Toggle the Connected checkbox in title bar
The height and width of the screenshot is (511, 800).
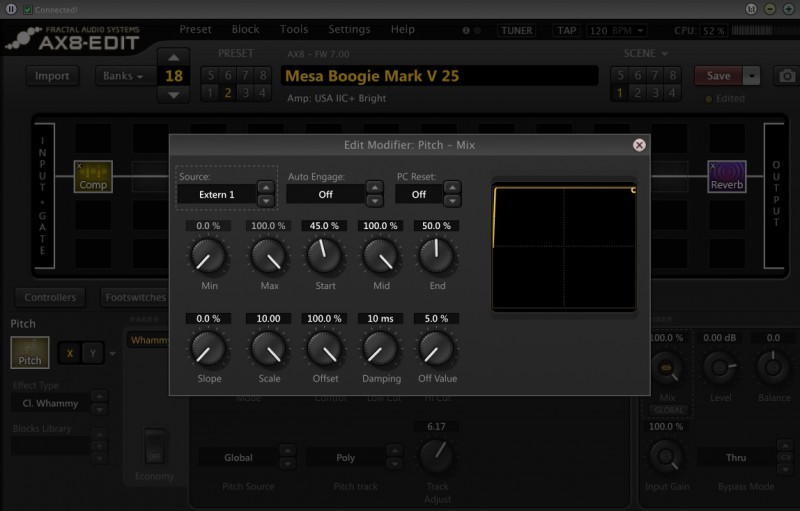tap(27, 9)
